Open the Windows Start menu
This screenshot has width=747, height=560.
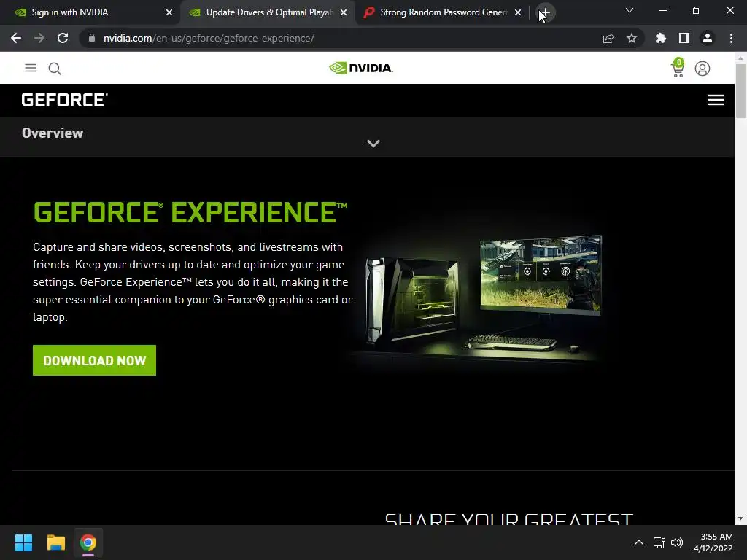pos(23,542)
